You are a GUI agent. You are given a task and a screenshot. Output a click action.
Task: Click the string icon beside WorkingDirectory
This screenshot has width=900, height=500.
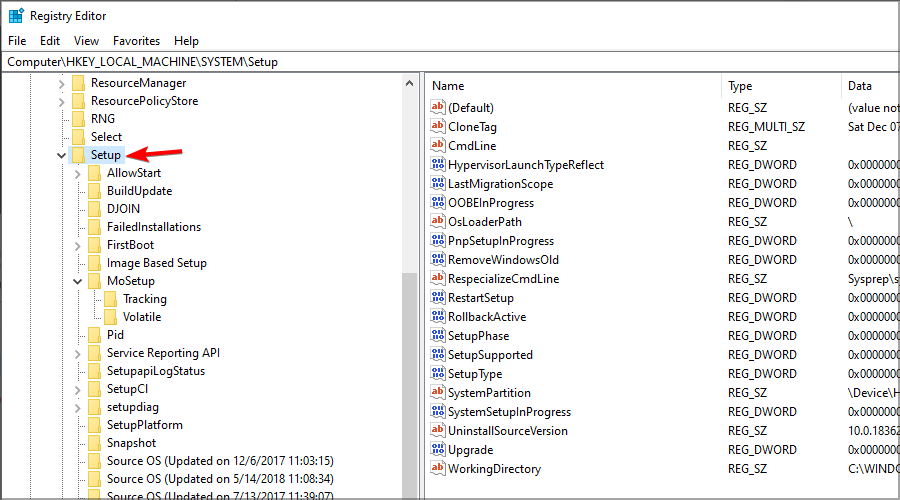coord(437,469)
